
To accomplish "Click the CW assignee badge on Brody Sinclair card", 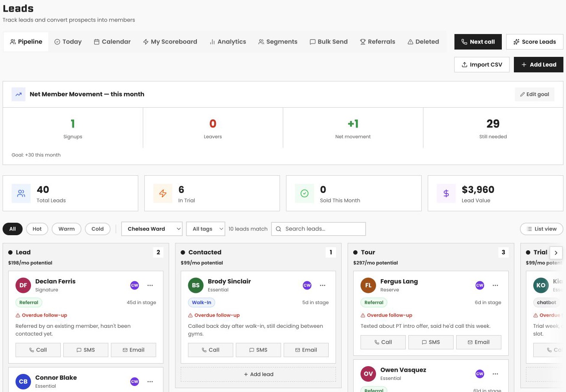I will [307, 285].
